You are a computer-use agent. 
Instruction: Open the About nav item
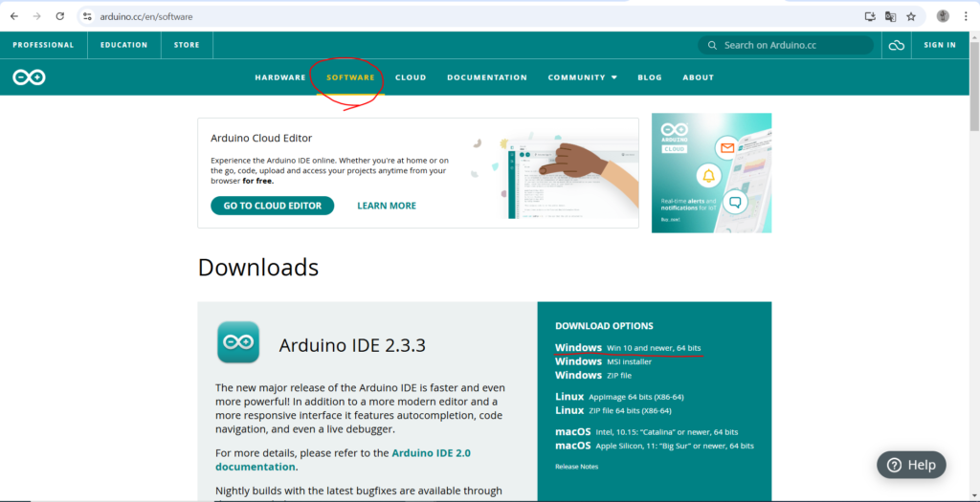pos(698,77)
